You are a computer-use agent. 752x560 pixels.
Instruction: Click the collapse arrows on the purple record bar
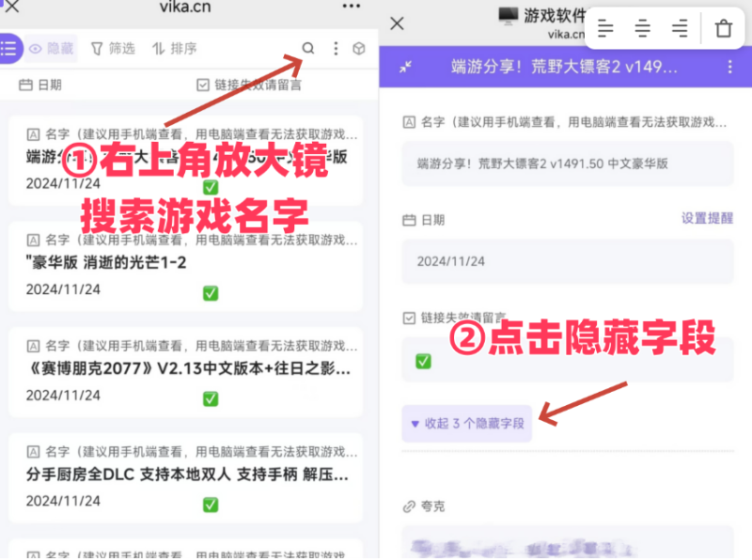pos(406,68)
